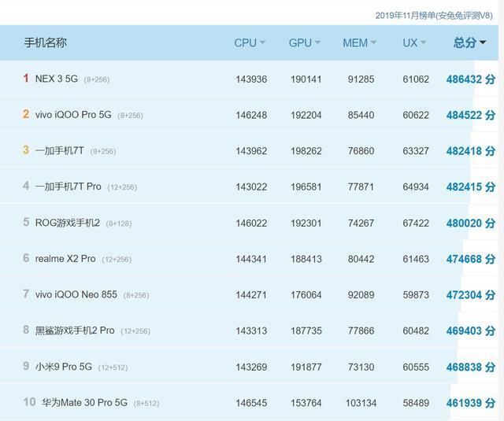Sort by UX column dropdown
Viewport: 504px width, 421px height.
tap(414, 42)
